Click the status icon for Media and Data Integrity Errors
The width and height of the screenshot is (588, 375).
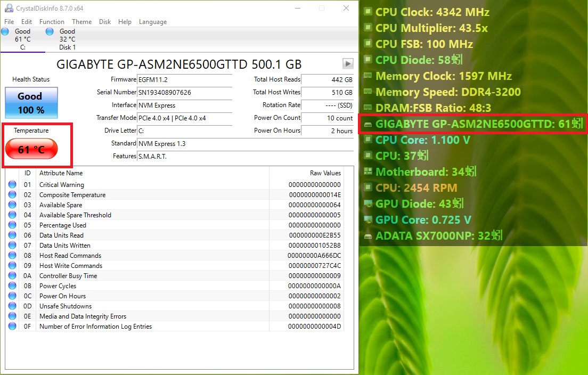tap(12, 316)
